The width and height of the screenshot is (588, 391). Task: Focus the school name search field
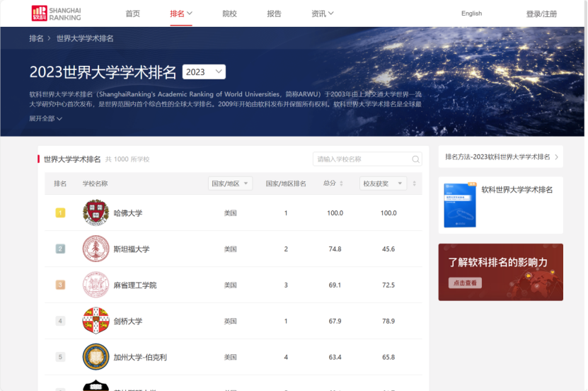pos(367,159)
